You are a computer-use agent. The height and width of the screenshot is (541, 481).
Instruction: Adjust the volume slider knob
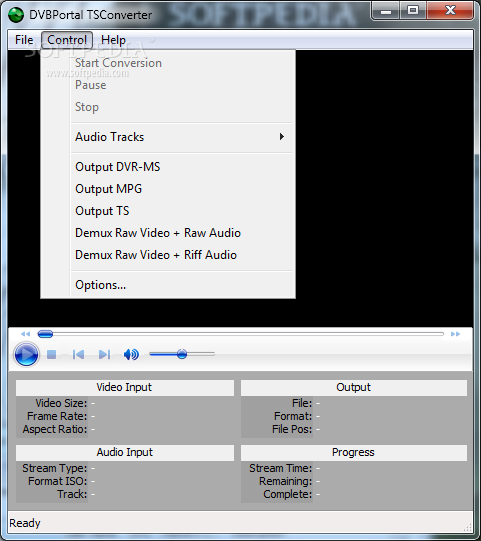[182, 354]
